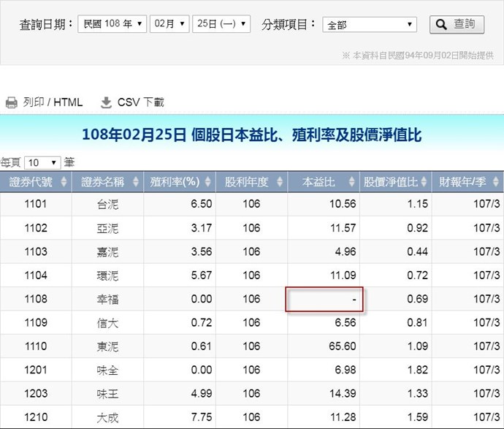This screenshot has height=429, width=504.
Task: Change rows per page dropdown showing 10
Action: (42, 162)
